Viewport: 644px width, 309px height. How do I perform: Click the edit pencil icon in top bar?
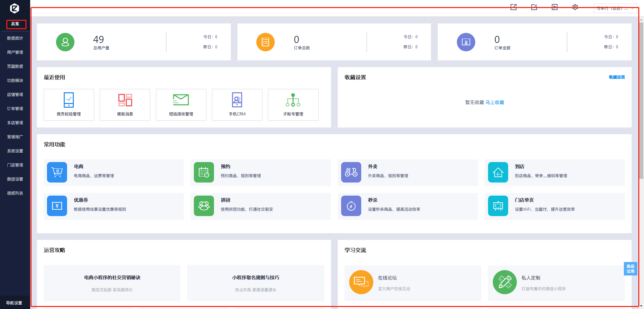tap(534, 7)
